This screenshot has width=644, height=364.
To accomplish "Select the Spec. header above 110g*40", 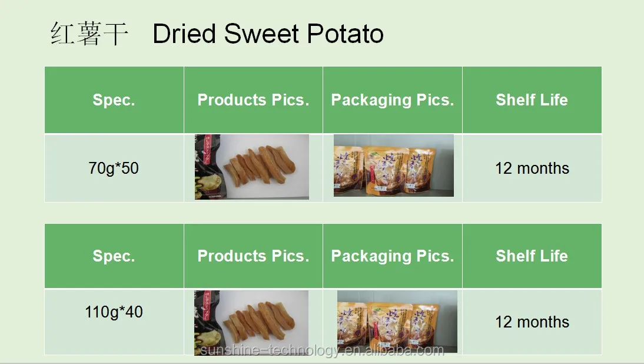I will pyautogui.click(x=114, y=256).
